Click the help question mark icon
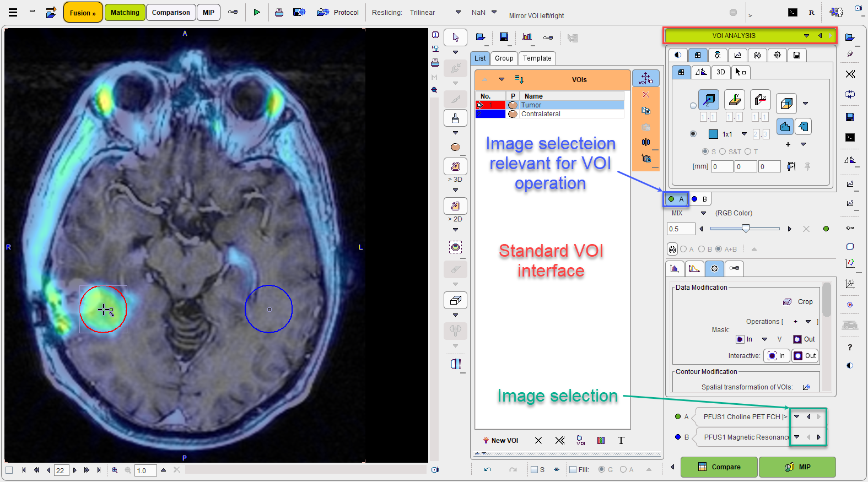 (850, 347)
